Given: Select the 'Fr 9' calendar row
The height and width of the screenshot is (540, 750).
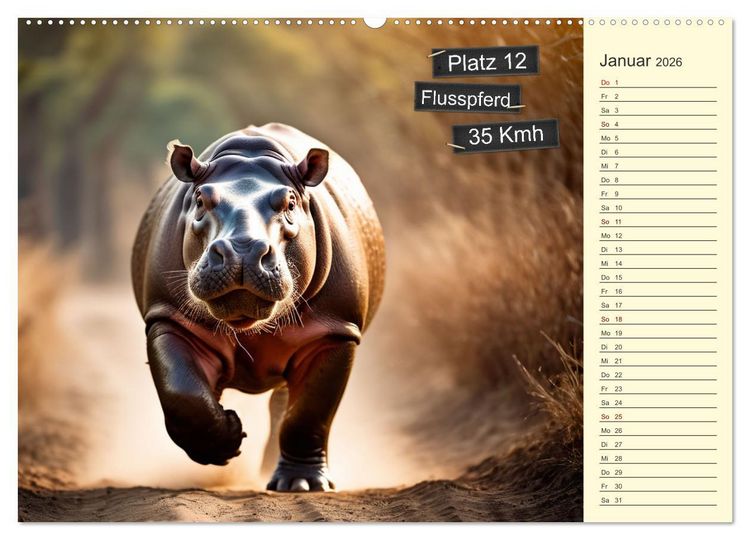Looking at the screenshot, I should [x=658, y=194].
